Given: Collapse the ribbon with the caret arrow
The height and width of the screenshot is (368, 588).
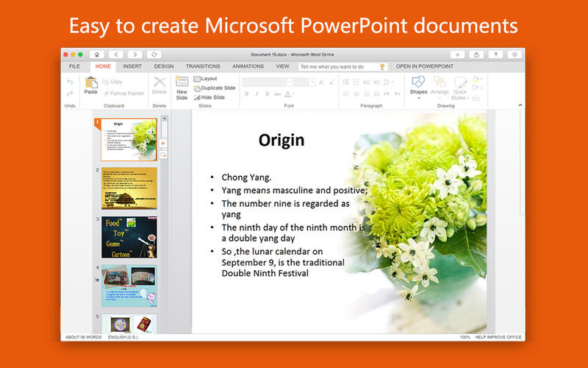Looking at the screenshot, I should coord(520,105).
